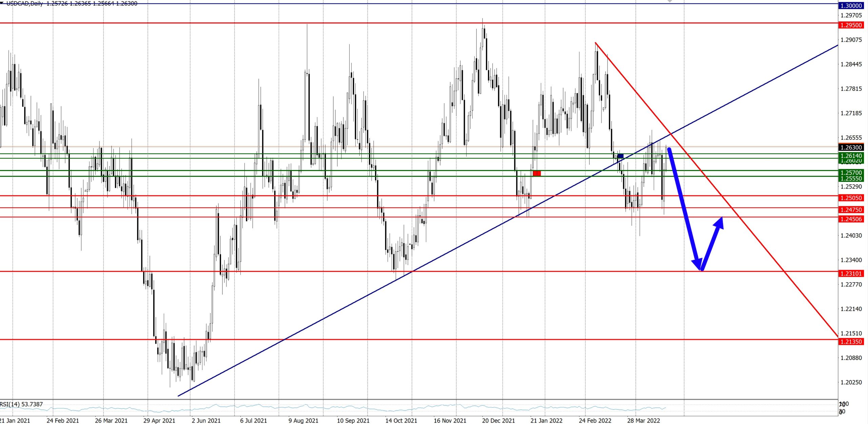868x424 pixels.
Task: Click the 1.24506 red price label
Action: (851, 219)
